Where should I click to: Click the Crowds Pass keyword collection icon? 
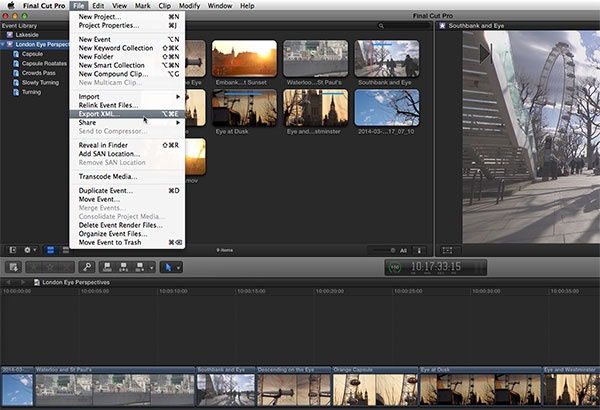click(16, 73)
